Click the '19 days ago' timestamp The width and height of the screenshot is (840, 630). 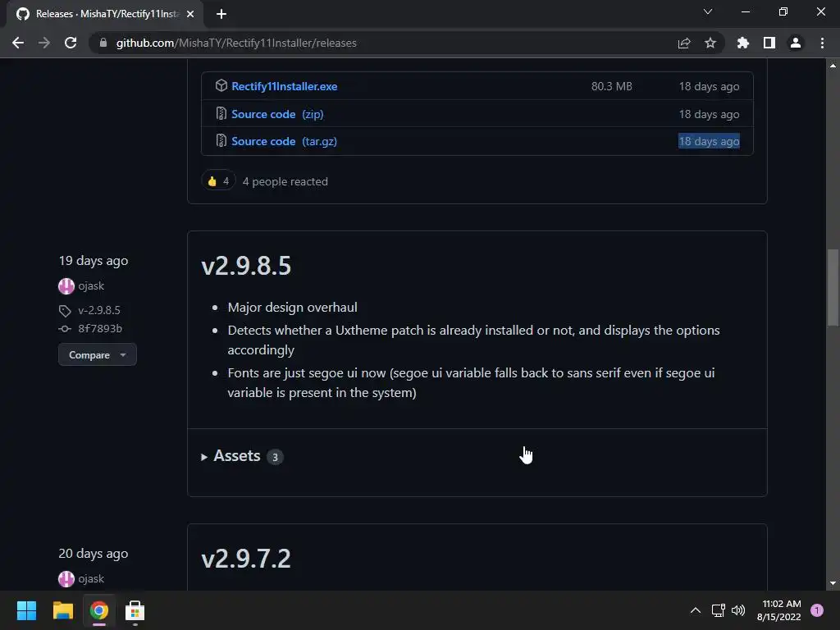click(94, 261)
